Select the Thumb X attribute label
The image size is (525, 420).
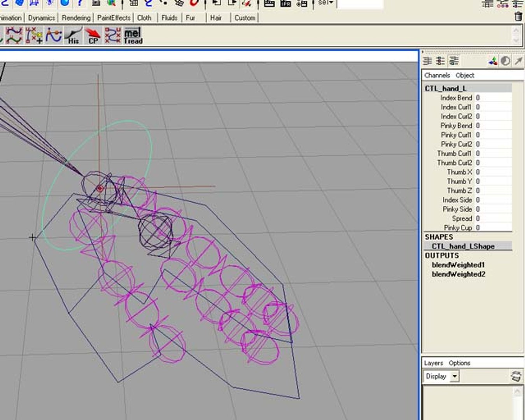459,172
